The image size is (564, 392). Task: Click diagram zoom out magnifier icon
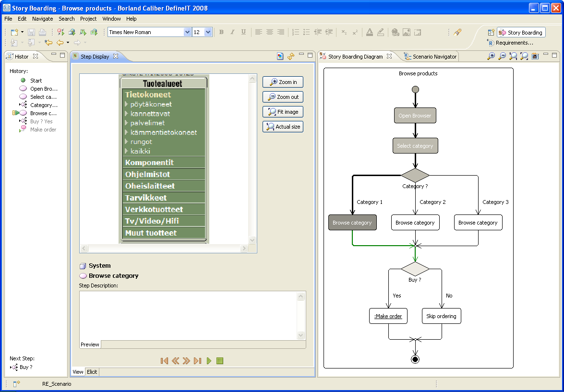point(502,56)
